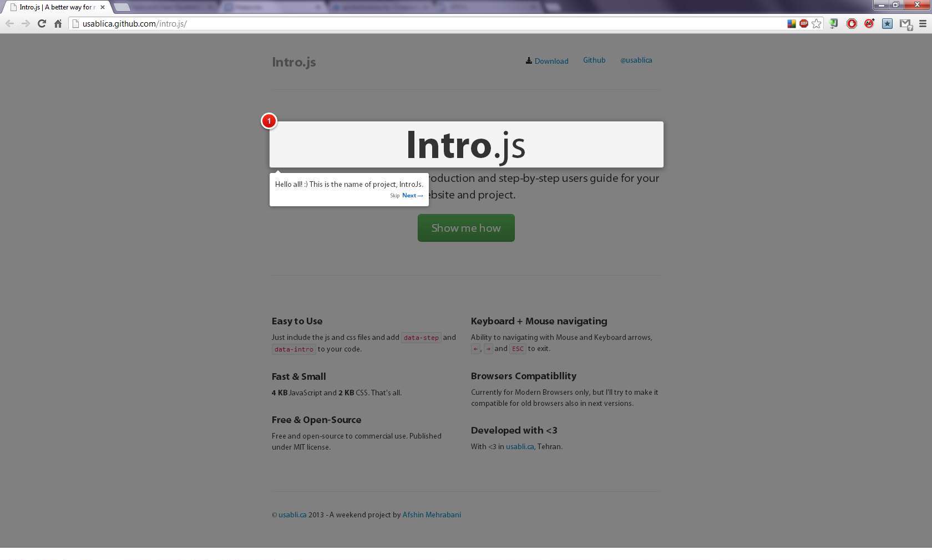
Task: Close the Intro.js browser tab
Action: pyautogui.click(x=103, y=7)
